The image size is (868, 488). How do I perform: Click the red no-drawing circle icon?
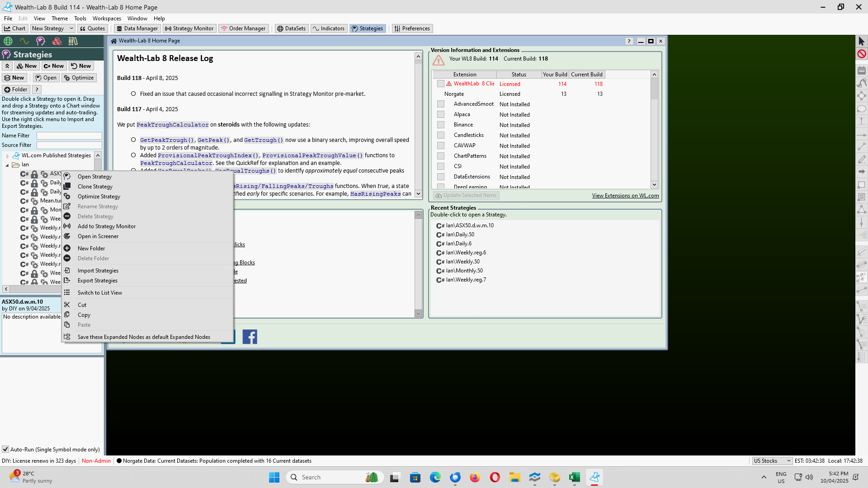(x=861, y=54)
